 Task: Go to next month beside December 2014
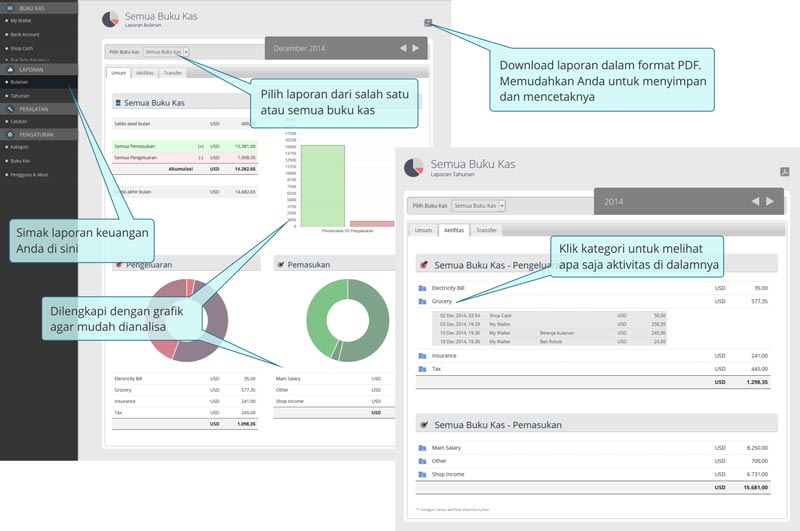coord(416,48)
